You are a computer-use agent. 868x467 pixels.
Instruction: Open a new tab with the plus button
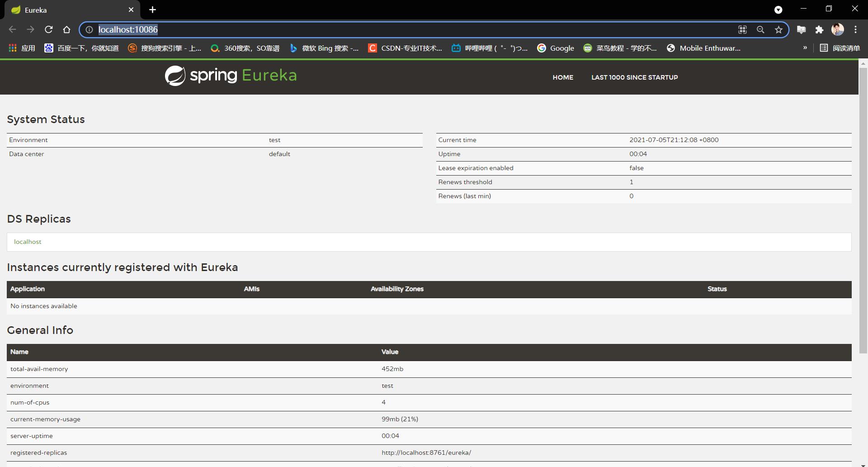(x=152, y=10)
